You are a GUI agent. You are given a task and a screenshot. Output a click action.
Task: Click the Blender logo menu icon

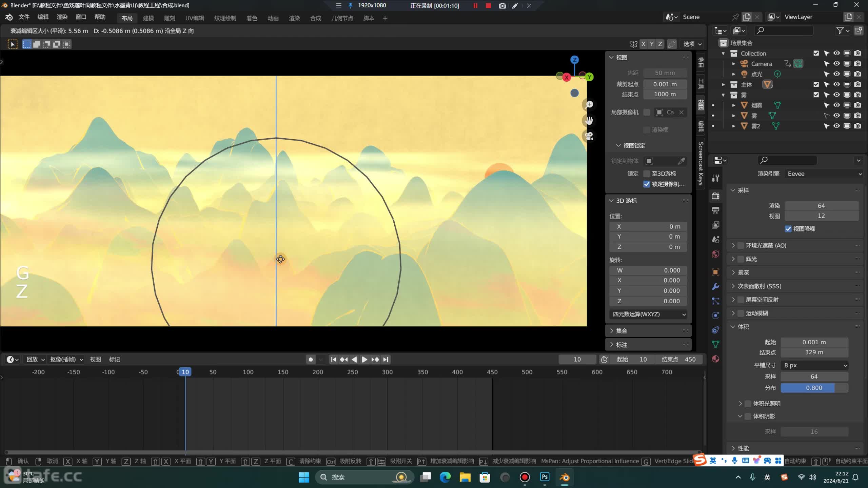click(9, 17)
